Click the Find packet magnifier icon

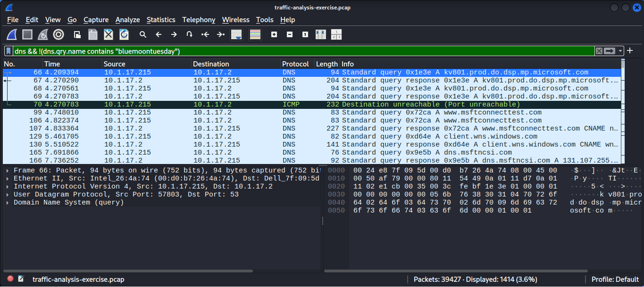(x=143, y=34)
